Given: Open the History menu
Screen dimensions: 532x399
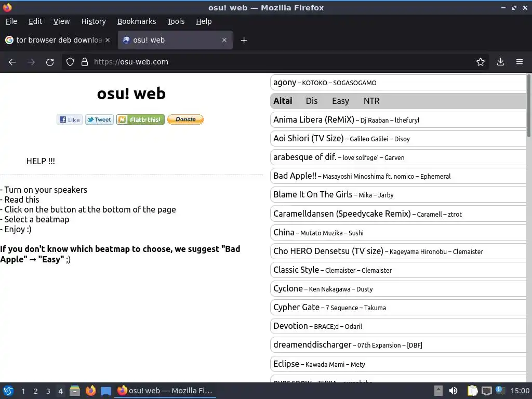Looking at the screenshot, I should coord(94,21).
